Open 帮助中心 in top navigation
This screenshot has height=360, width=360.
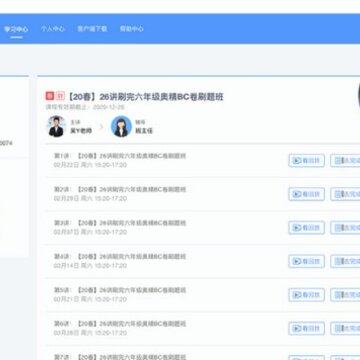[132, 29]
